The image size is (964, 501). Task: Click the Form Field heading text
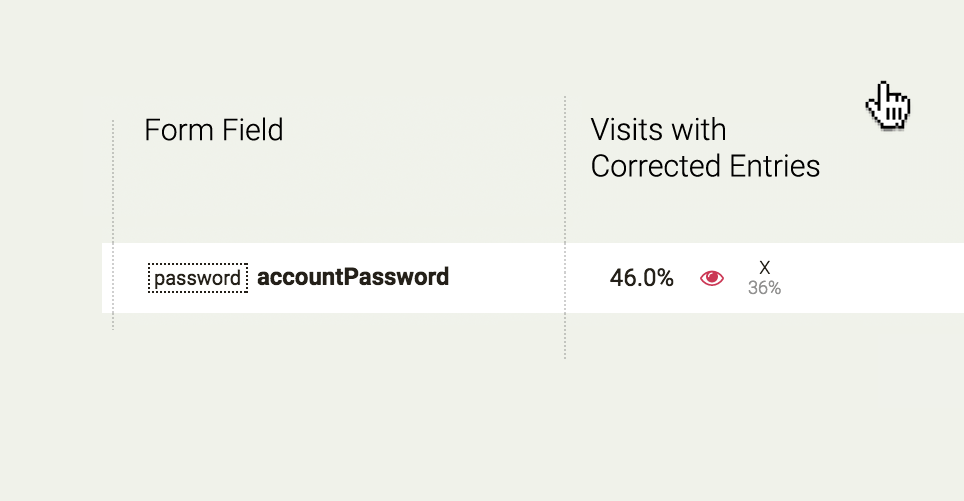(x=213, y=130)
